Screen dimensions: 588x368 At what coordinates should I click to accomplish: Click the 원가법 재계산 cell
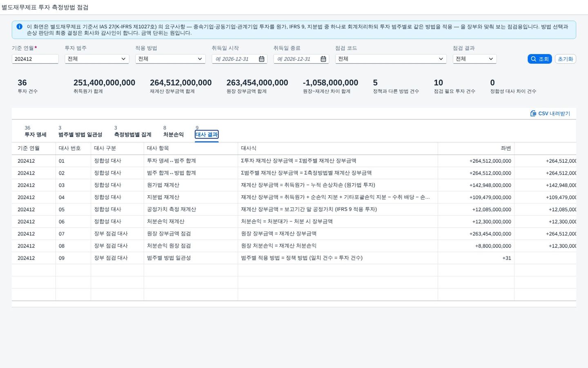[x=191, y=185]
